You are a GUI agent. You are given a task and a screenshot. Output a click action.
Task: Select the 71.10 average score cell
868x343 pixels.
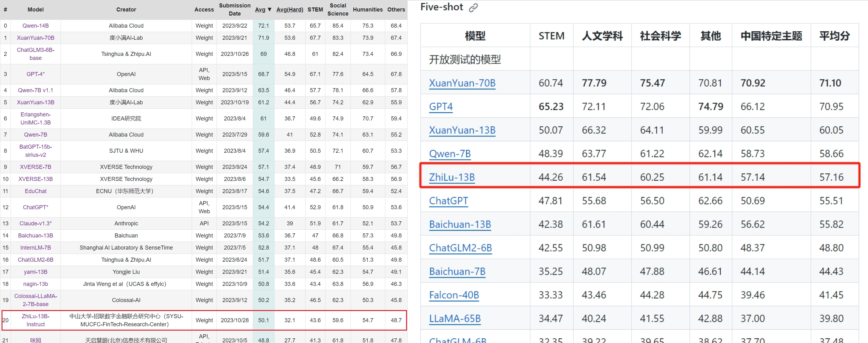point(834,83)
